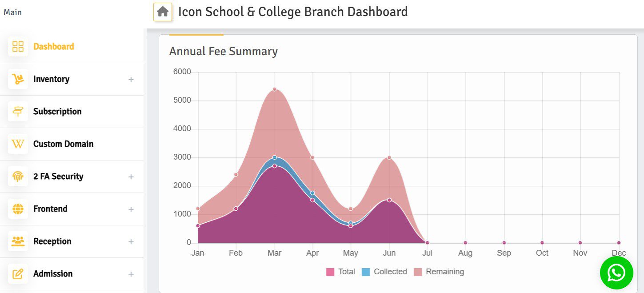Click the Reception people icon
Screen dimensions: 644x293
pos(18,241)
